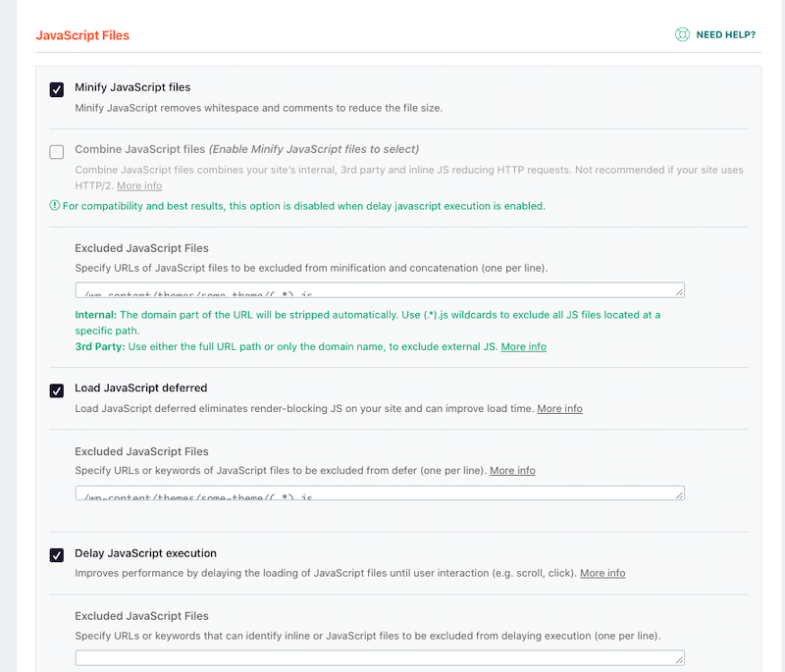Screen dimensions: 785x672
Task: Open More info for defer exclusion keywords
Action: [512, 471]
